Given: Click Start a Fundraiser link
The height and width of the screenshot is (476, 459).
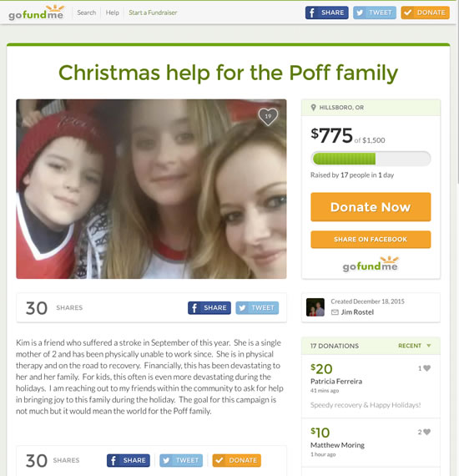Looking at the screenshot, I should 153,13.
